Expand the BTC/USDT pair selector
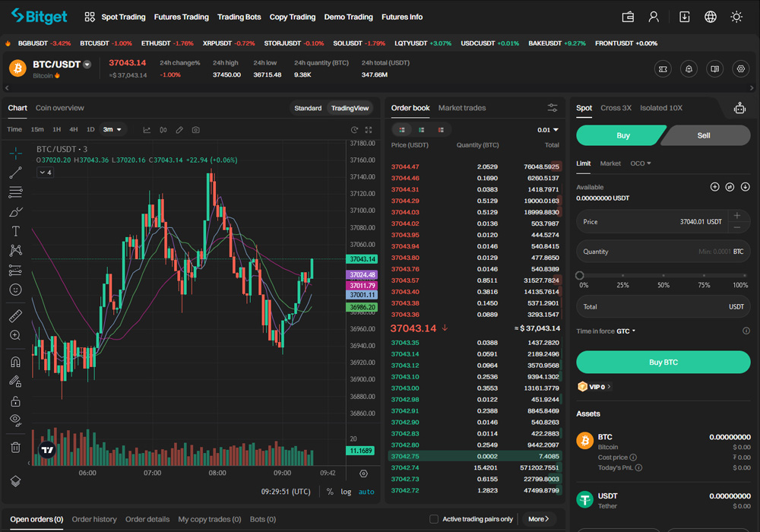This screenshot has height=532, width=760. click(x=87, y=65)
